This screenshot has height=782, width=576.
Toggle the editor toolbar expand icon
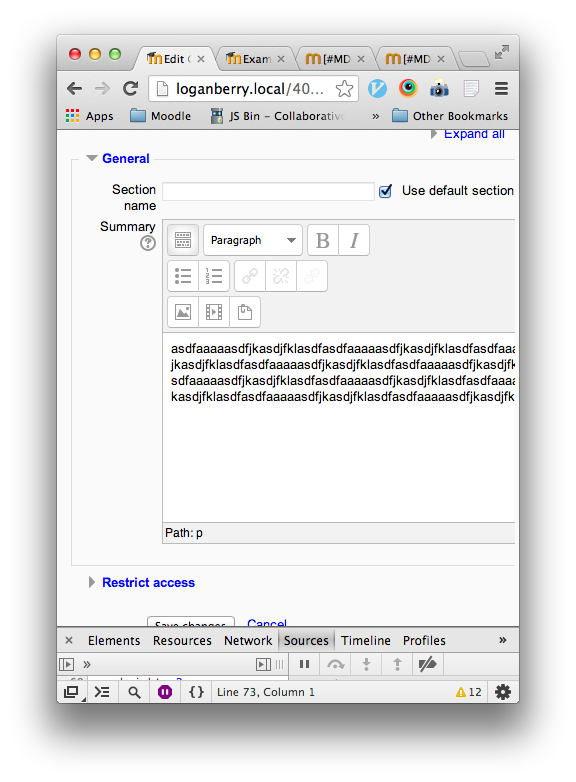(183, 240)
